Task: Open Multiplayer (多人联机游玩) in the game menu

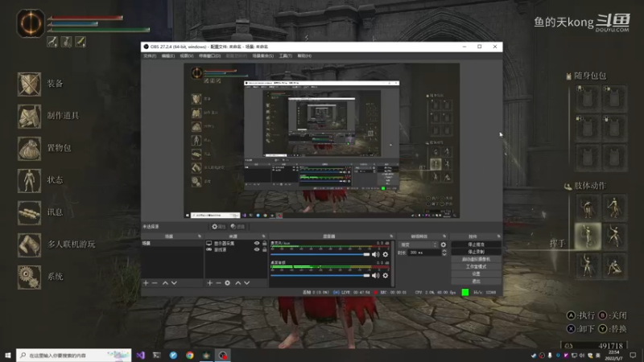Action: [x=56, y=245]
